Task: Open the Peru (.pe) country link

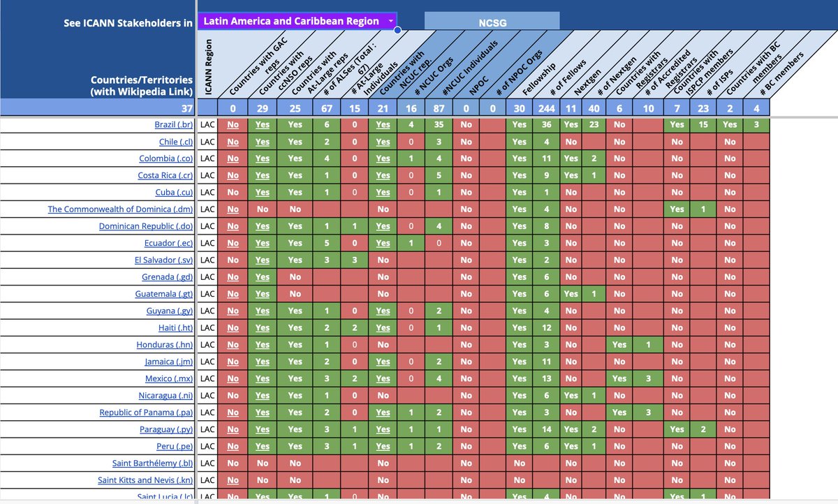Action: (x=175, y=446)
